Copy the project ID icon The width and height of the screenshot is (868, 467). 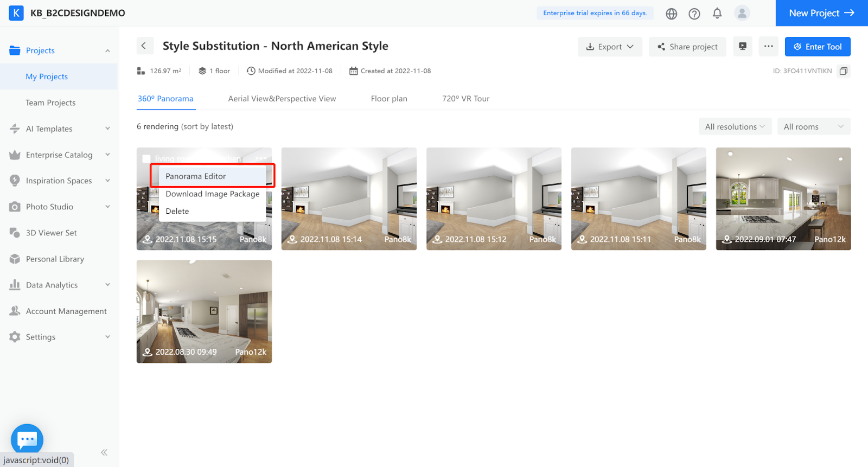tap(843, 71)
